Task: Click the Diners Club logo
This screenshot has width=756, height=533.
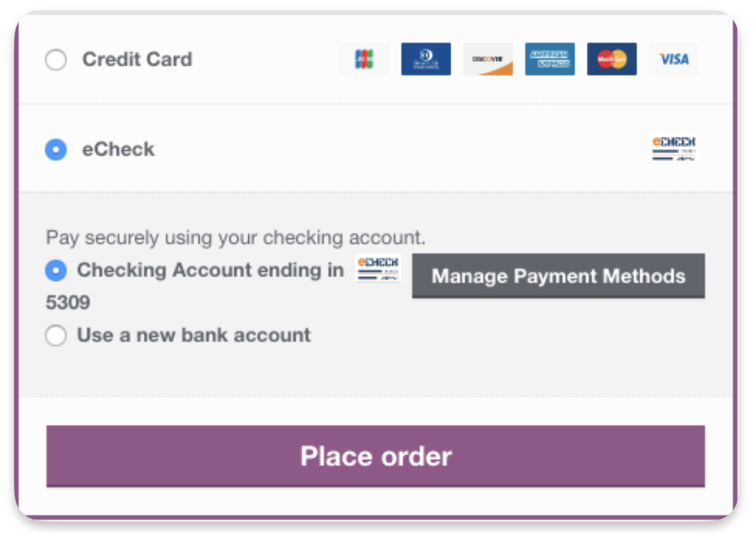Action: coord(426,59)
